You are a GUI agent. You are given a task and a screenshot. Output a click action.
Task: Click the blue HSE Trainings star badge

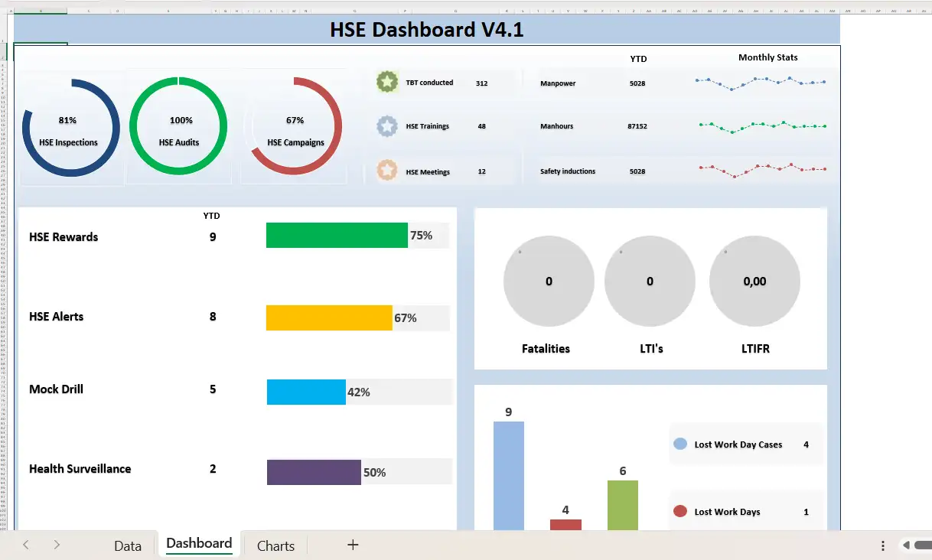[388, 126]
